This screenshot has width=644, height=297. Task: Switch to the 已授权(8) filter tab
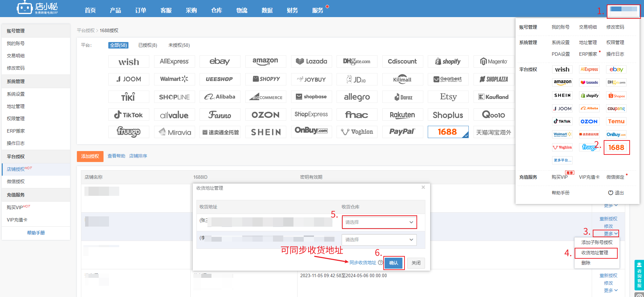(x=148, y=45)
